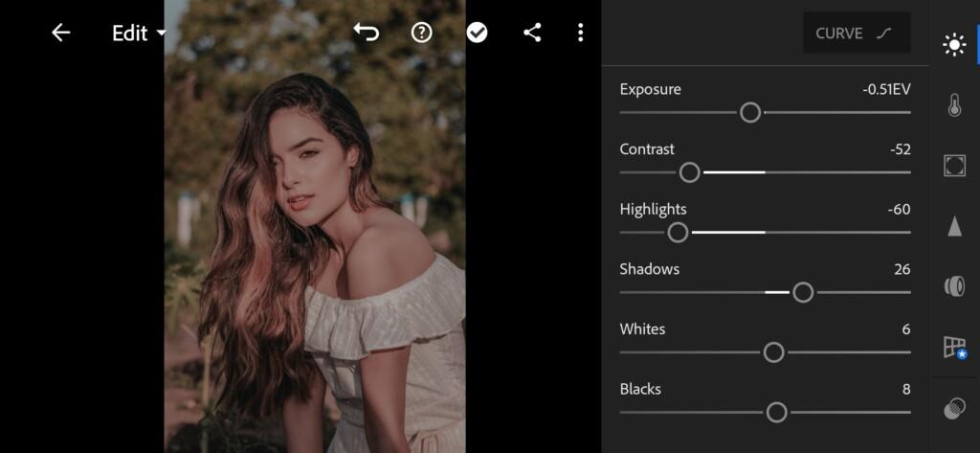Click the Shadows label
The height and width of the screenshot is (453, 980).
coord(650,270)
